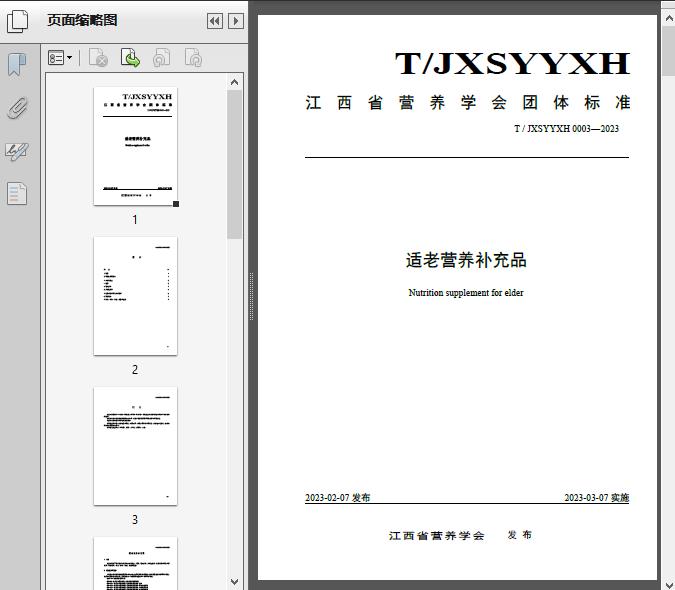The width and height of the screenshot is (675, 590).
Task: Click the page 1 thumbnail corner resize marker
Action: (176, 204)
